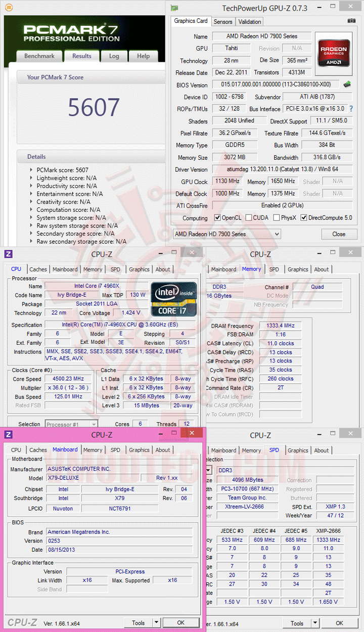Image resolution: width=364 pixels, height=632 pixels.
Task: Click Tools button in pink CPU-Z window
Action: pyautogui.click(x=138, y=623)
